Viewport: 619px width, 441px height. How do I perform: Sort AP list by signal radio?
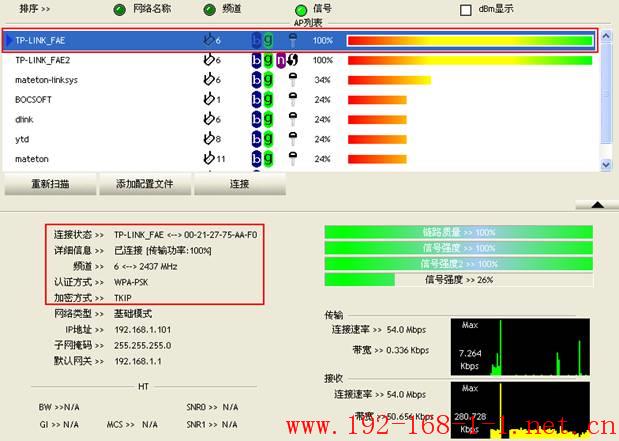coord(301,10)
